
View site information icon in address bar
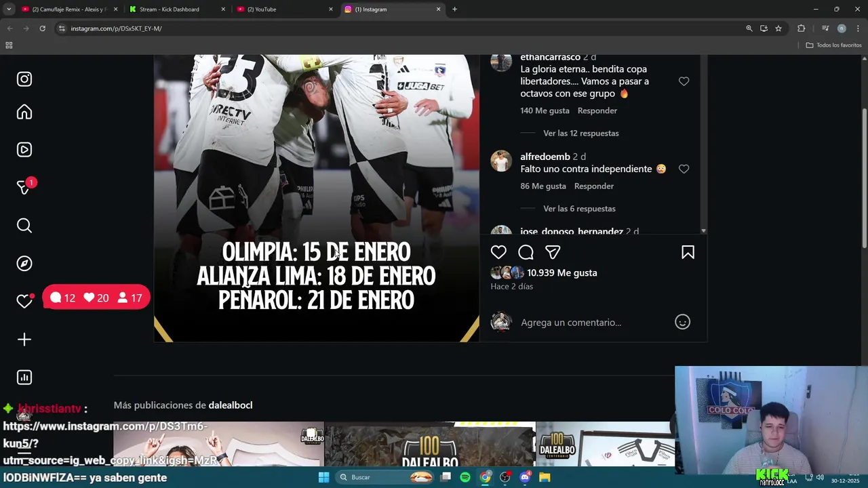point(61,28)
